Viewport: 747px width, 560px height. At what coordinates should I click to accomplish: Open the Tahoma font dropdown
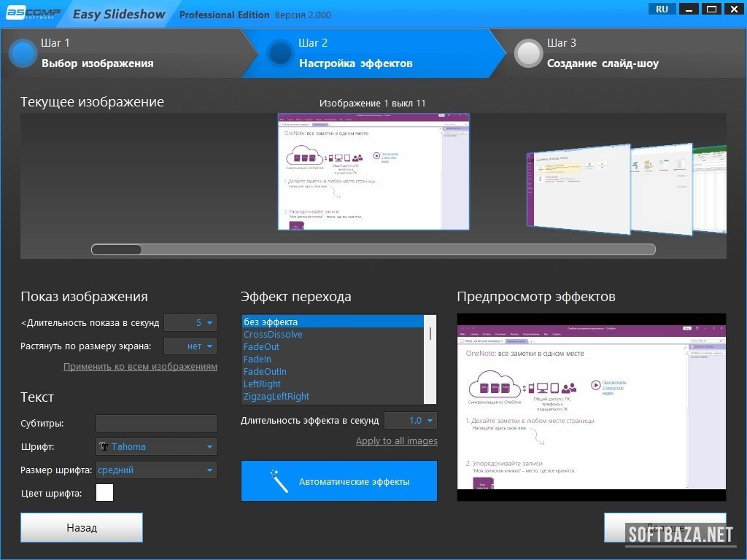point(156,446)
